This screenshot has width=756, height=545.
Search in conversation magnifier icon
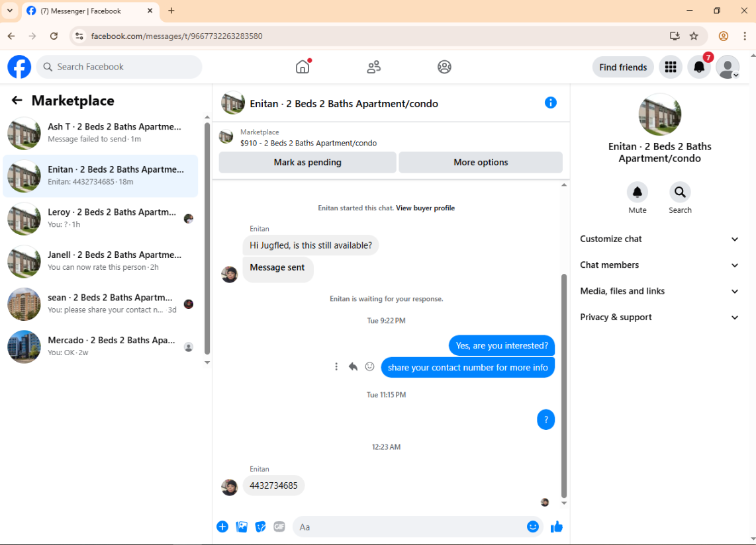pos(680,192)
